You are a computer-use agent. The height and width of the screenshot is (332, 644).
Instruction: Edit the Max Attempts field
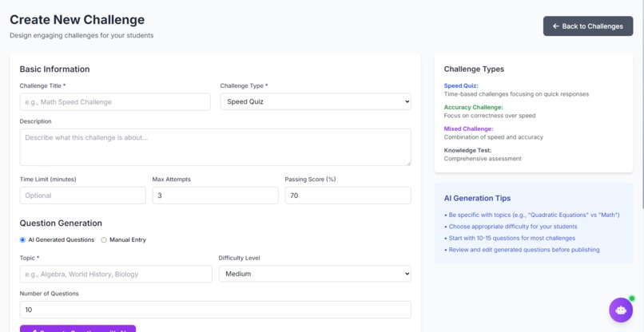215,196
